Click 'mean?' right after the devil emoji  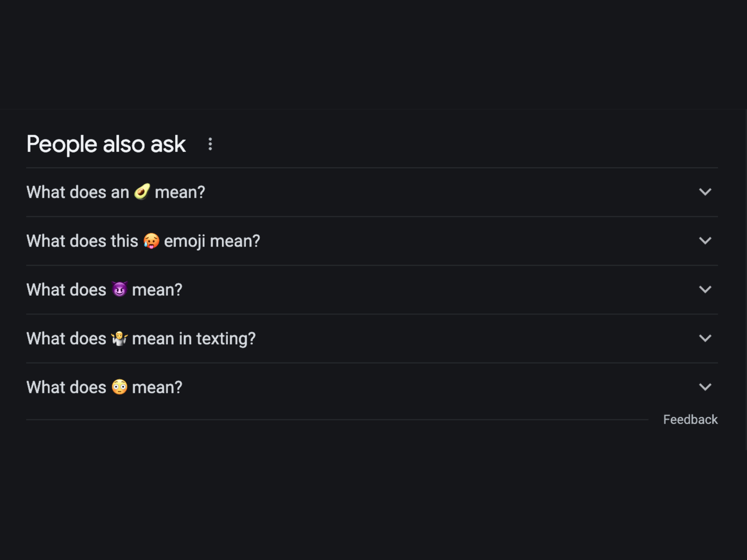pos(157,290)
